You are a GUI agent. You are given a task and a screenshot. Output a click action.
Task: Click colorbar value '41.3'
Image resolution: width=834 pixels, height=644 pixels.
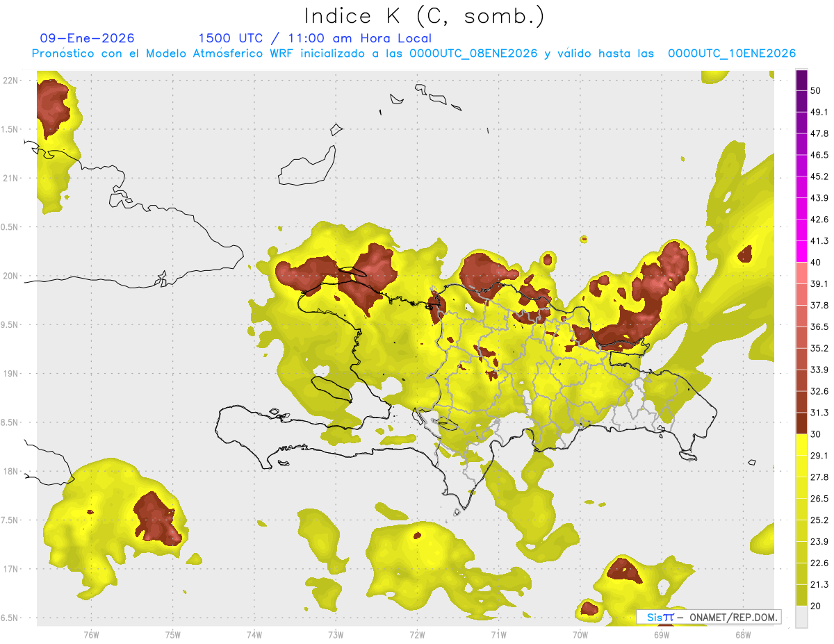pos(819,241)
